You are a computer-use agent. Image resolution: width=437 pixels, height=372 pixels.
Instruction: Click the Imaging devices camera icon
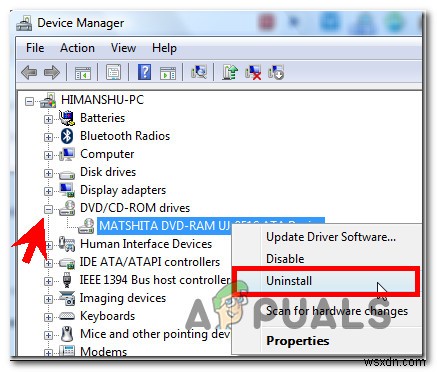click(67, 298)
